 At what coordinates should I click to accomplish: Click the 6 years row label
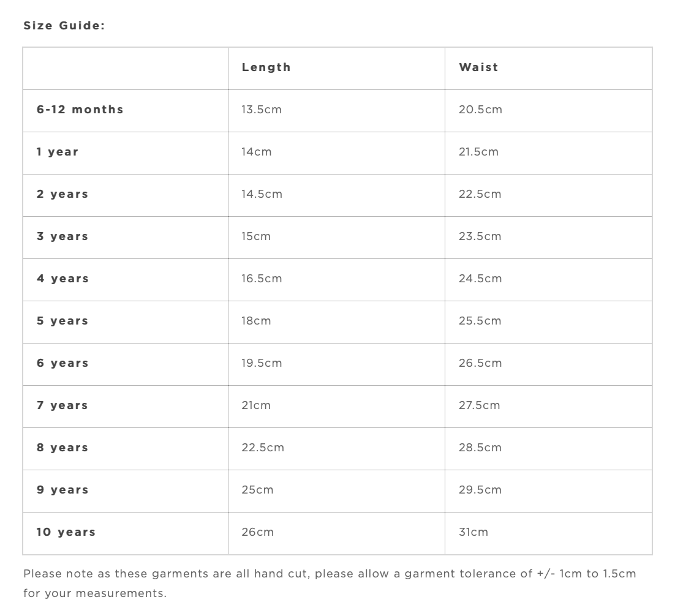point(62,363)
